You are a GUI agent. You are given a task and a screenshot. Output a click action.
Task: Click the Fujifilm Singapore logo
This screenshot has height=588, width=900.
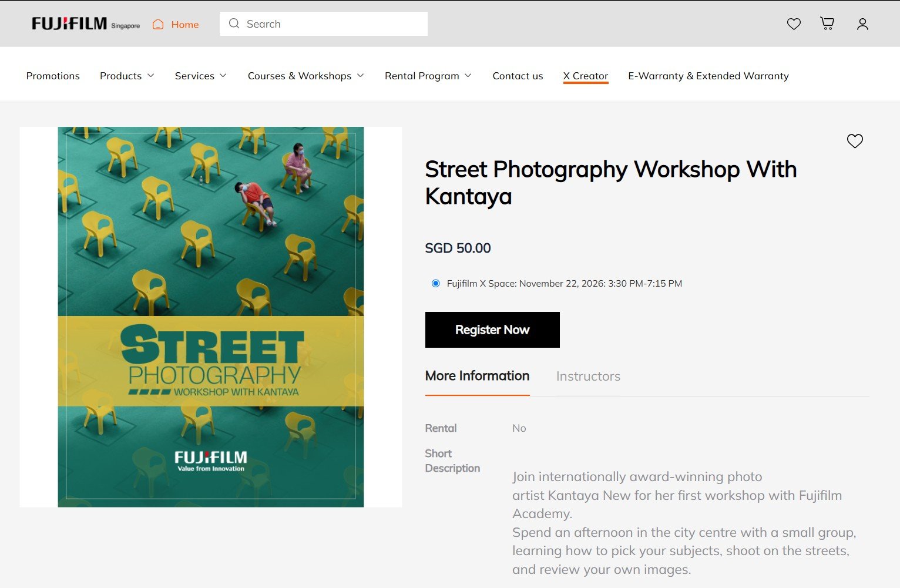click(x=86, y=23)
